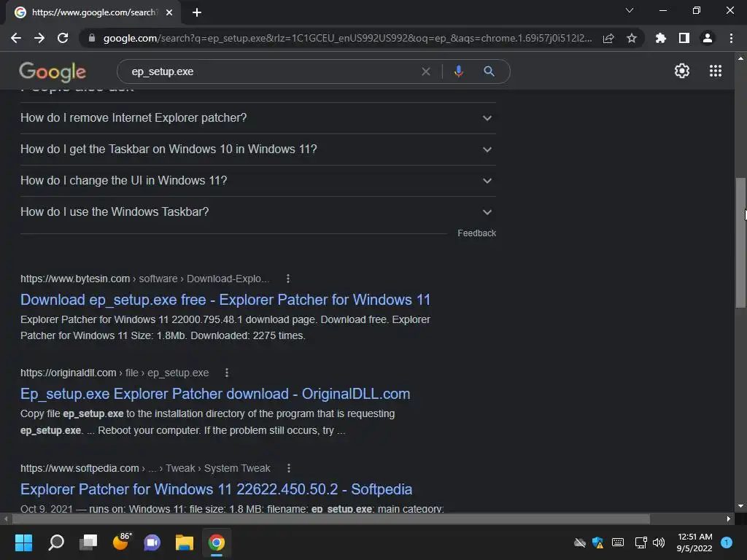Screen dimensions: 747x560
Task: Click the OneDrive tray icon
Action: (x=580, y=542)
